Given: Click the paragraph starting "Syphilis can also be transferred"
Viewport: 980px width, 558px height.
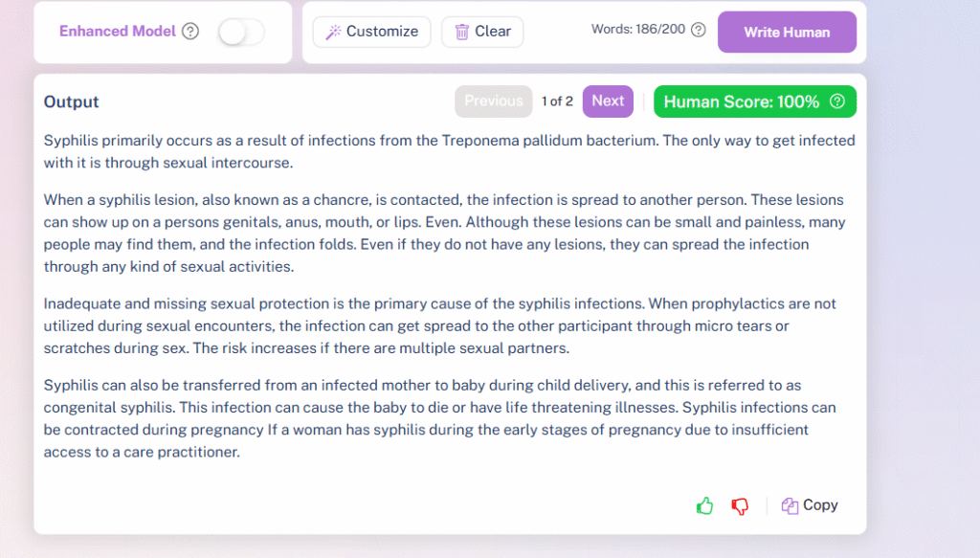Looking at the screenshot, I should pos(439,418).
